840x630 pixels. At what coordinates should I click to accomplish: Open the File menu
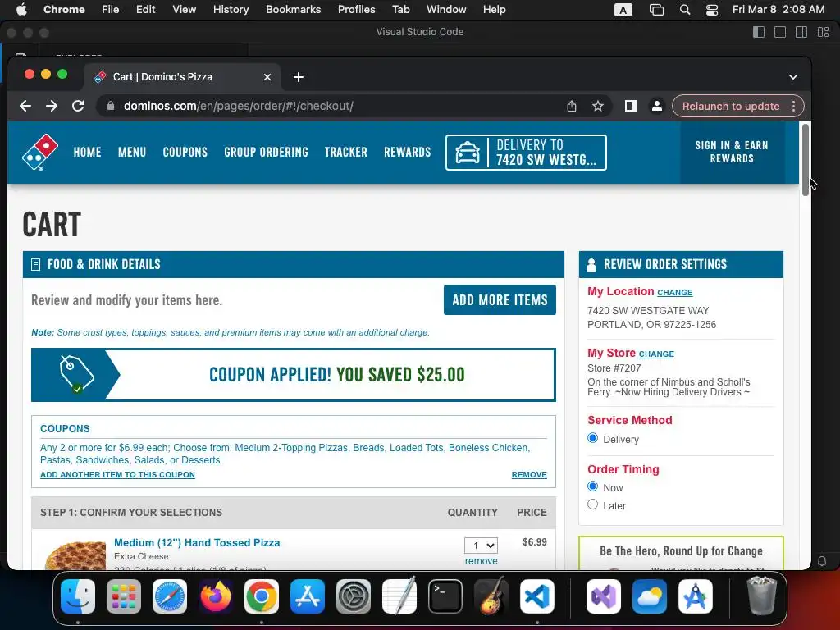click(111, 10)
